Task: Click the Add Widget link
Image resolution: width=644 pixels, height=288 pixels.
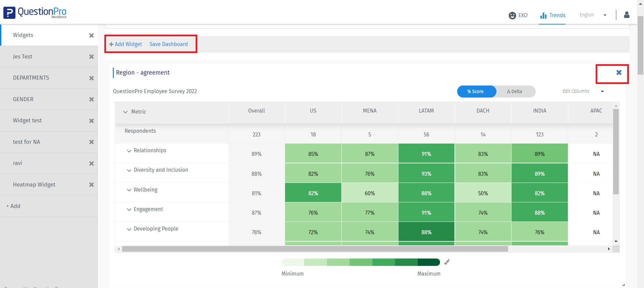Action: pos(126,44)
